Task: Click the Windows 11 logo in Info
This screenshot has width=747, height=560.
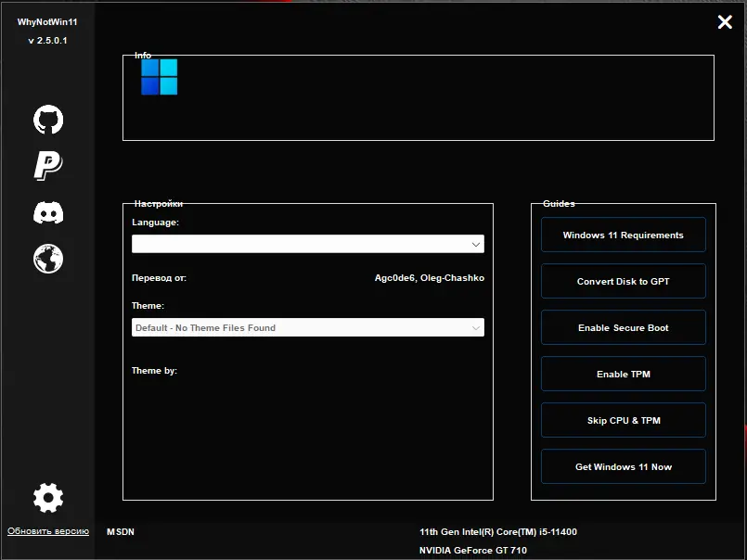Action: click(159, 77)
